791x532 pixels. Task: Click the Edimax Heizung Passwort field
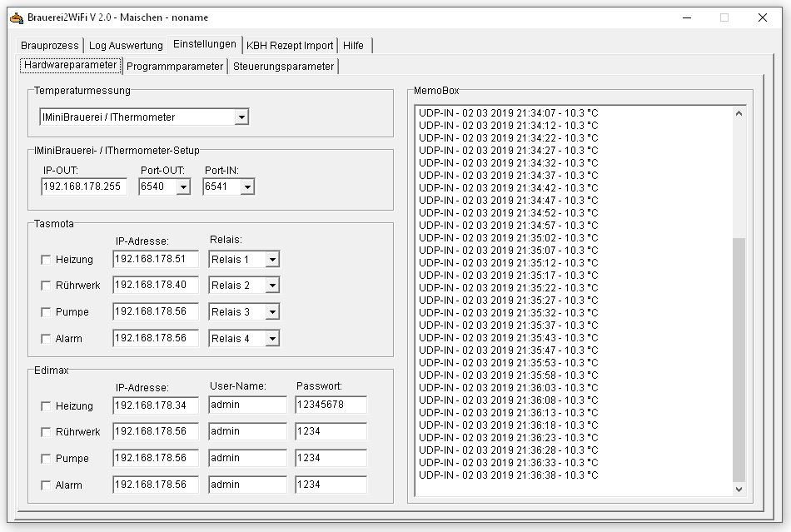331,405
